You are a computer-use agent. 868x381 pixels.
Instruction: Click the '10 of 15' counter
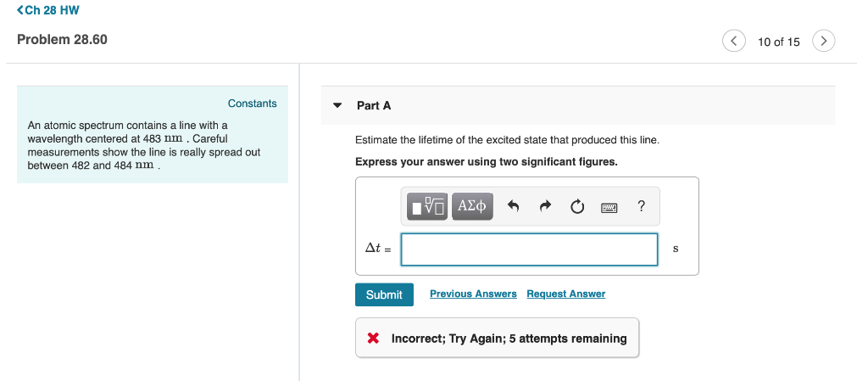pos(778,42)
